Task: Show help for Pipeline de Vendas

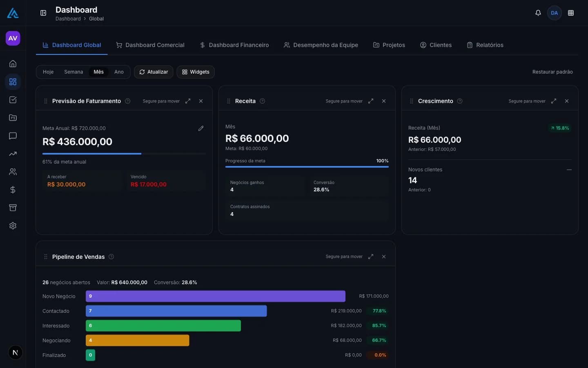Action: [x=111, y=257]
